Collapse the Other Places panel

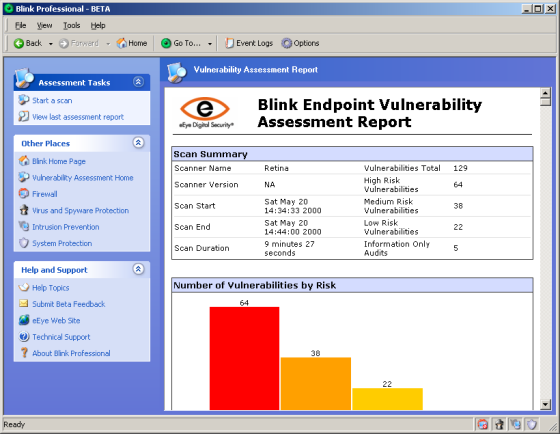point(138,143)
